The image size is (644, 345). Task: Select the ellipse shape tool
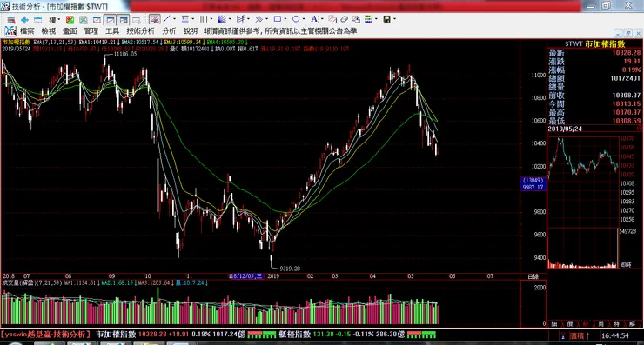click(x=296, y=19)
